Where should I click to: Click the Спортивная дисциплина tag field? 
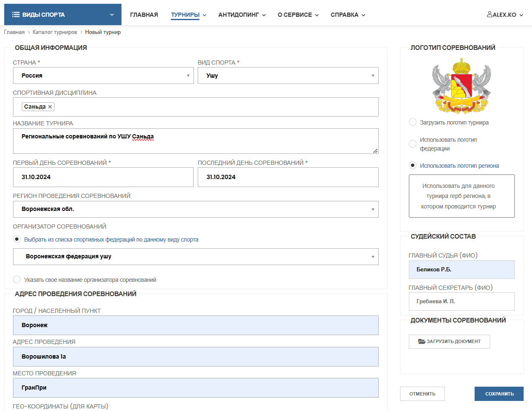[x=196, y=107]
